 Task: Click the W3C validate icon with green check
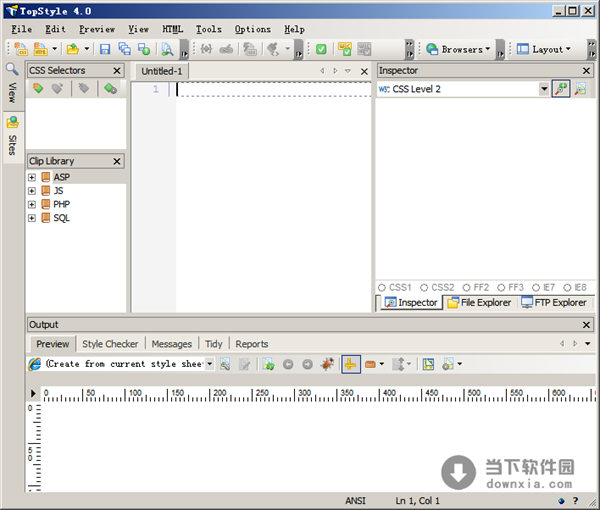345,49
